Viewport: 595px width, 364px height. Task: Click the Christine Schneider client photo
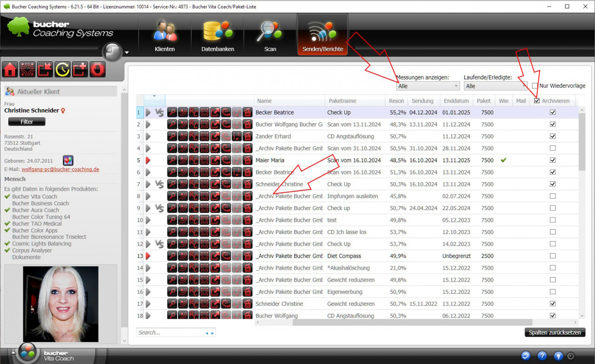click(x=60, y=304)
